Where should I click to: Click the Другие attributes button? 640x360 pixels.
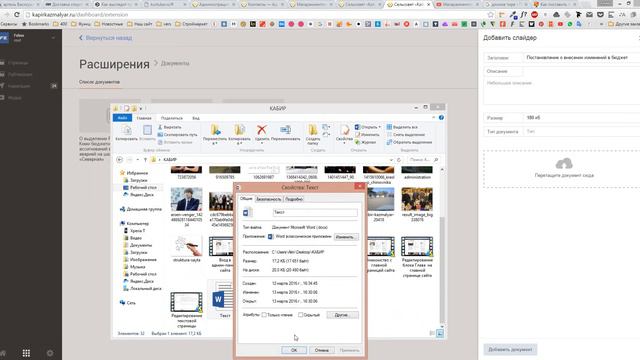point(342,315)
